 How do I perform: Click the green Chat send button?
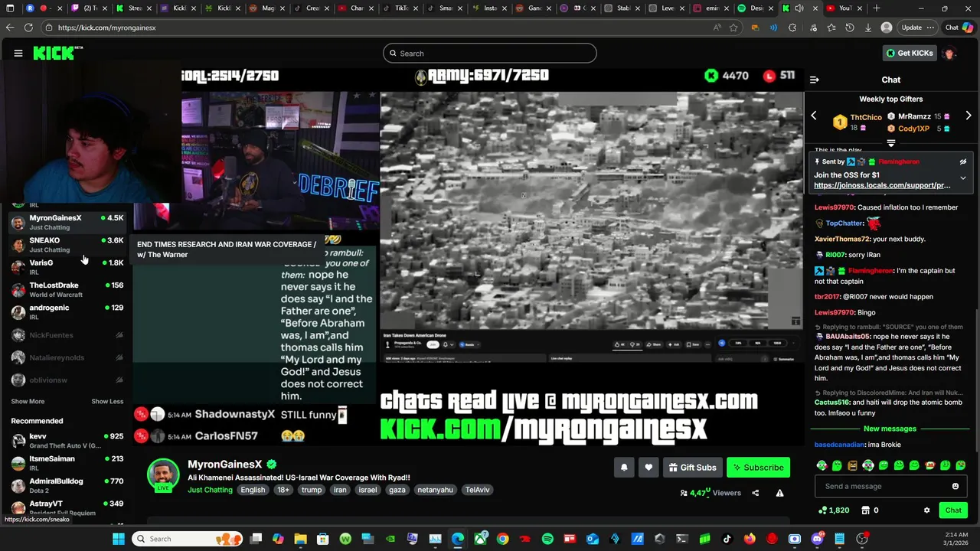click(953, 510)
